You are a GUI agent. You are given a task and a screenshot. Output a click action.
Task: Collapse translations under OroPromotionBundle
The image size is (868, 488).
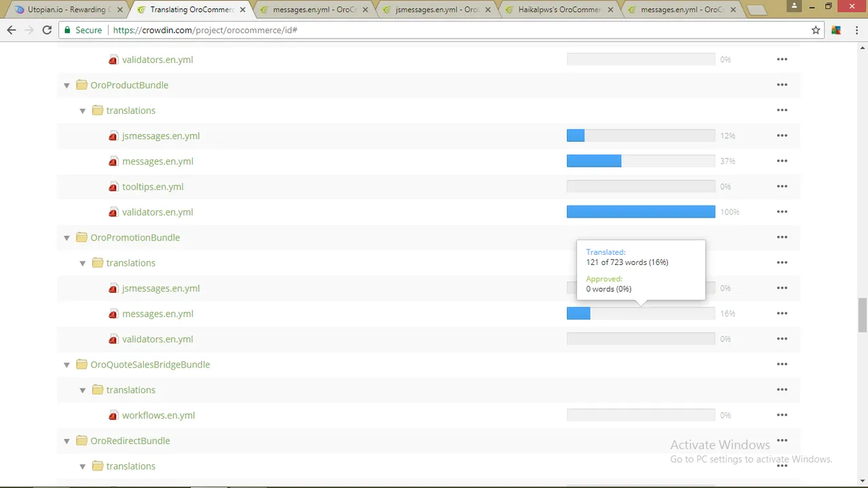pos(83,263)
